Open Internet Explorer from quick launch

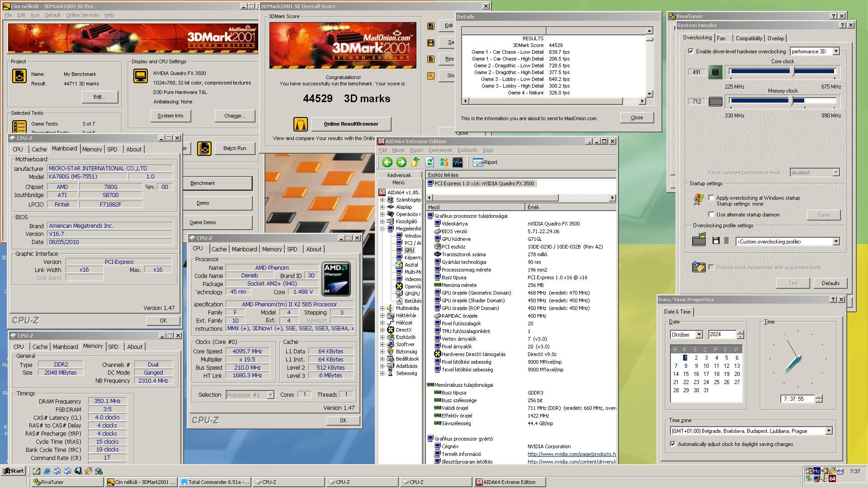pos(47,471)
